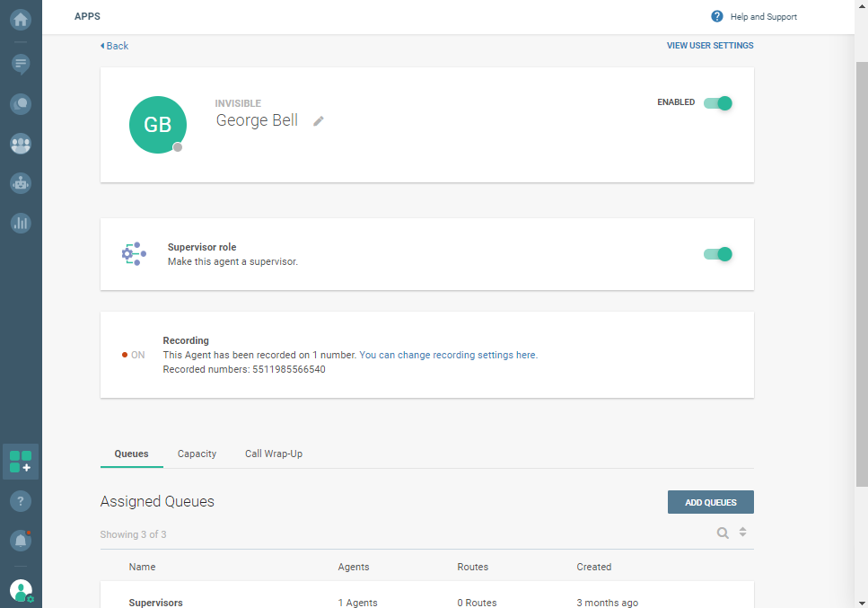
Task: Open user profile avatar menu in sidebar
Action: point(20,590)
